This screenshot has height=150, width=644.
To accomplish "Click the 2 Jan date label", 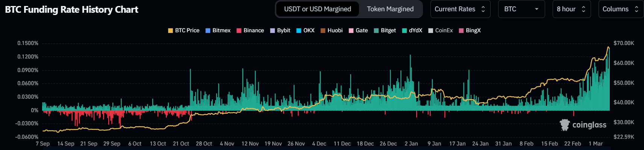I will (411, 144).
